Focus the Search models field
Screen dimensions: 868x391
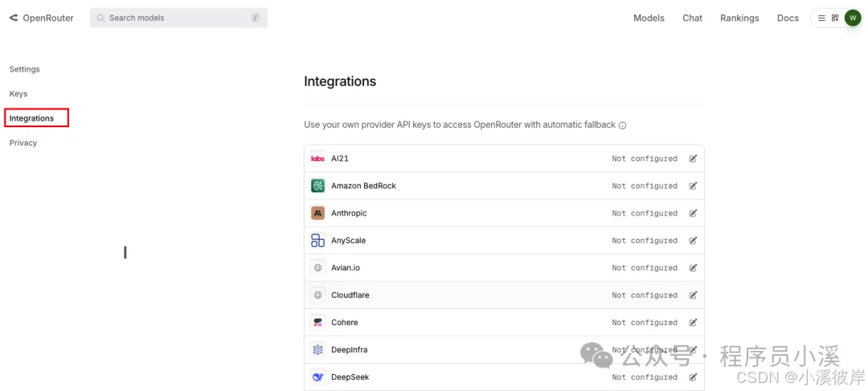(178, 18)
